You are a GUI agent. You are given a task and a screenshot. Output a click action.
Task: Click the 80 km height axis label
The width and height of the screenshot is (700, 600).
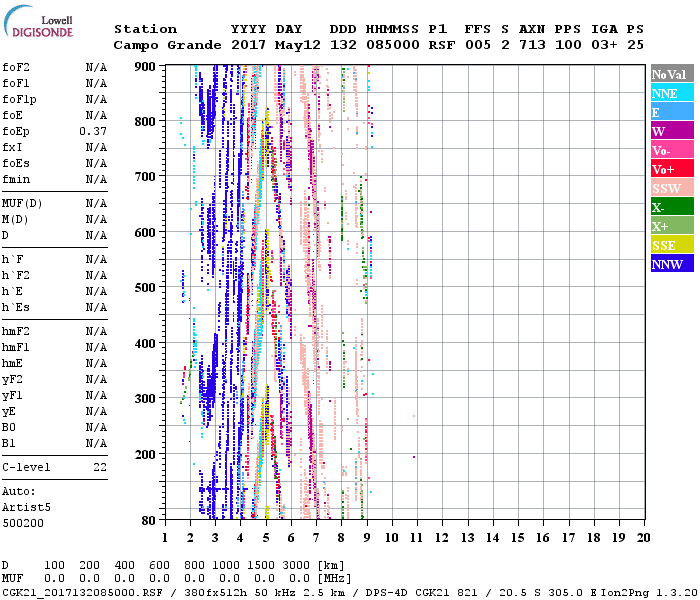(x=149, y=521)
